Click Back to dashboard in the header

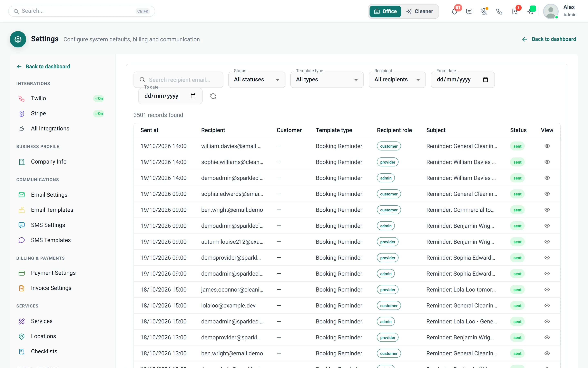click(549, 39)
